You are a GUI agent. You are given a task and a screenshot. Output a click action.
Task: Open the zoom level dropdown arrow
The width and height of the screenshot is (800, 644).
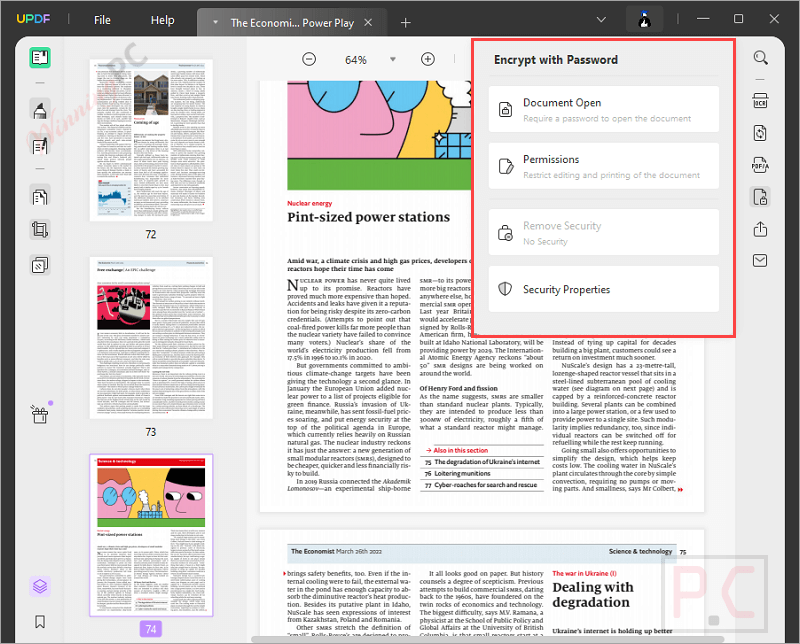click(x=393, y=59)
